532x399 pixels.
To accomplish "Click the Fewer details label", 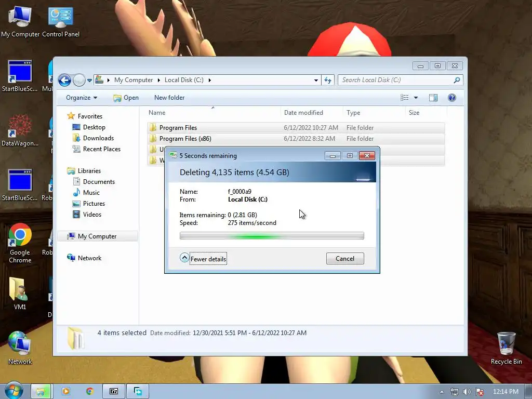I will point(208,259).
